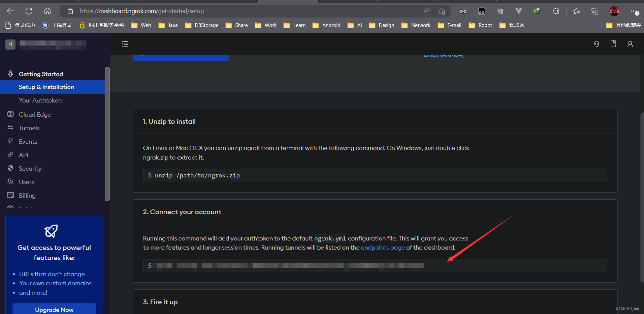Open the 登录成功 bookmark
The image size is (644, 314).
[x=20, y=25]
